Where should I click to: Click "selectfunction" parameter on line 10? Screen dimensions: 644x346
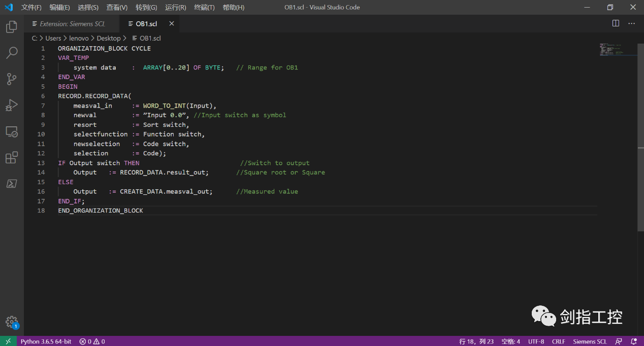[101, 134]
